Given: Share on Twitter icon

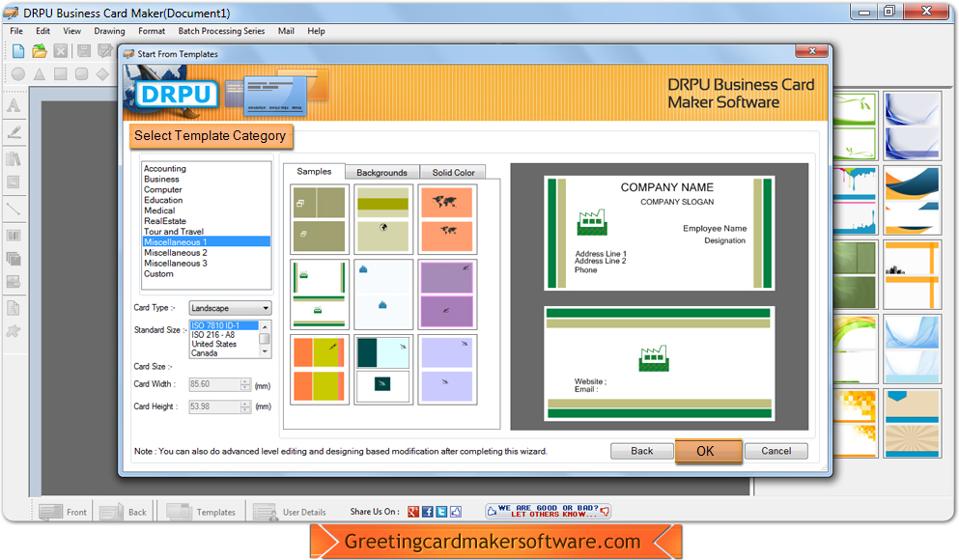Looking at the screenshot, I should pyautogui.click(x=441, y=512).
